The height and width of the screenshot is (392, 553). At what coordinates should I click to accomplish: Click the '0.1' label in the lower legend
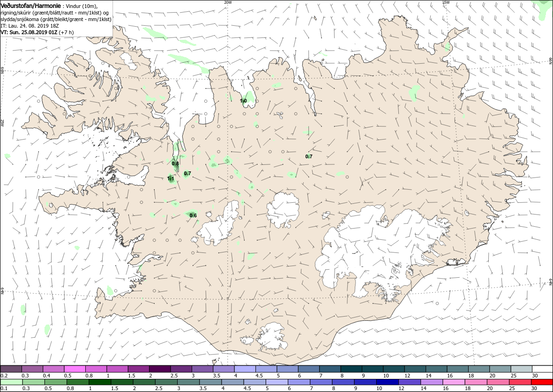coord(4,388)
